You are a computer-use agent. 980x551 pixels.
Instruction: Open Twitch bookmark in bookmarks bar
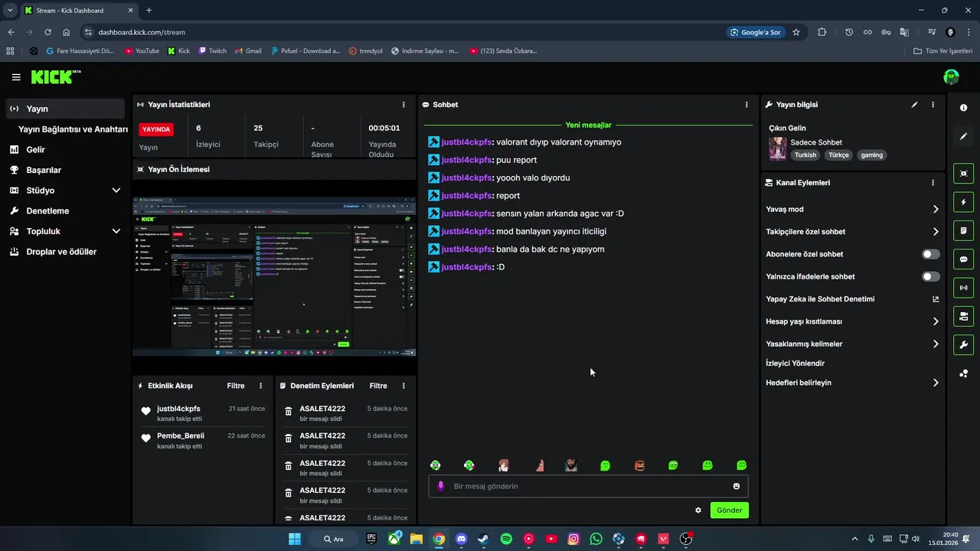point(212,51)
